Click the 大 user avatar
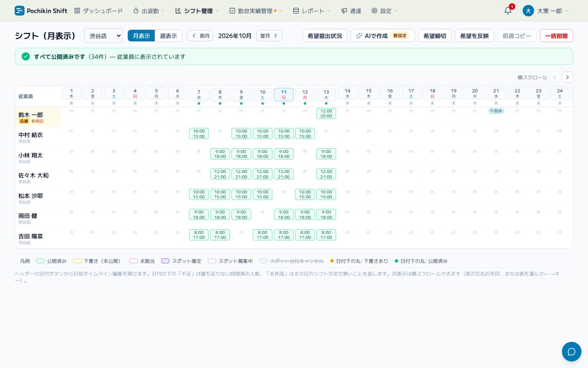 coord(528,11)
